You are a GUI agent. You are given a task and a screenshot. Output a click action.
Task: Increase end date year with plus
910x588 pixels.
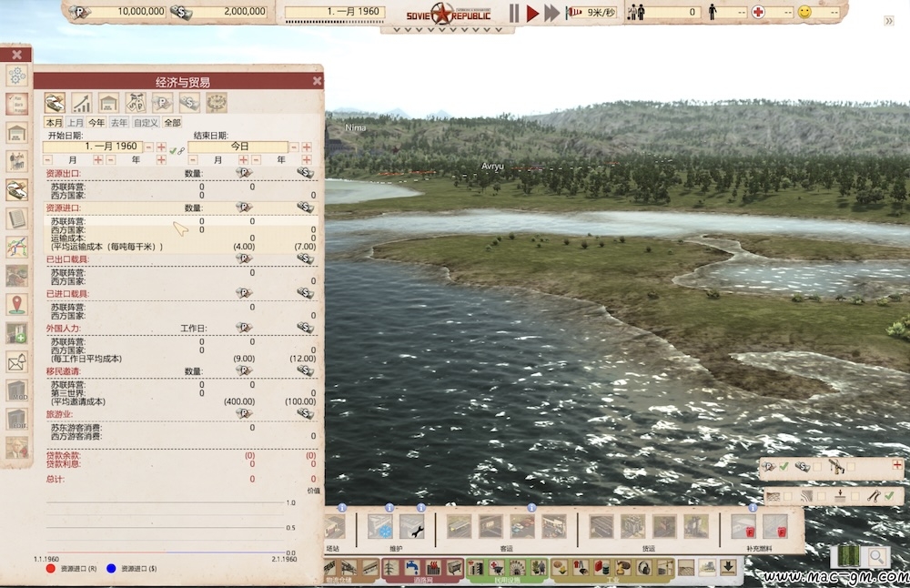click(x=307, y=159)
